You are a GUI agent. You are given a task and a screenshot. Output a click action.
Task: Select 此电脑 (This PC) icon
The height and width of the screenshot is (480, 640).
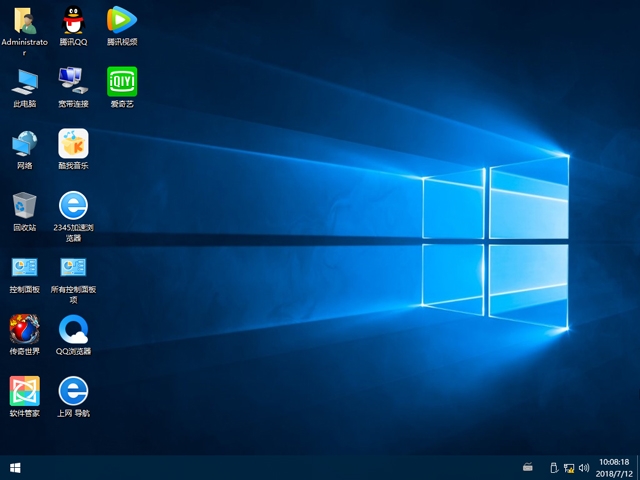24,81
